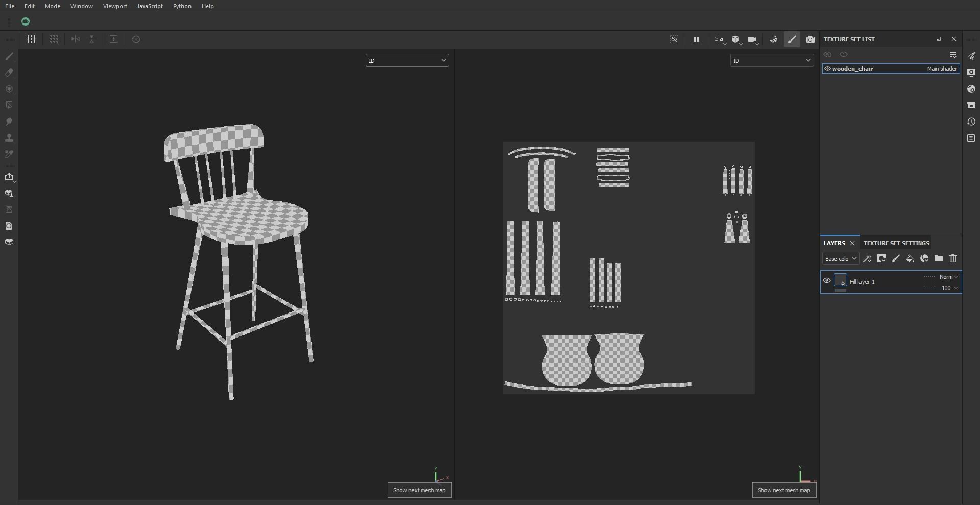Click the send-to box-with-person icon
Image resolution: width=980 pixels, height=505 pixels.
(x=9, y=194)
